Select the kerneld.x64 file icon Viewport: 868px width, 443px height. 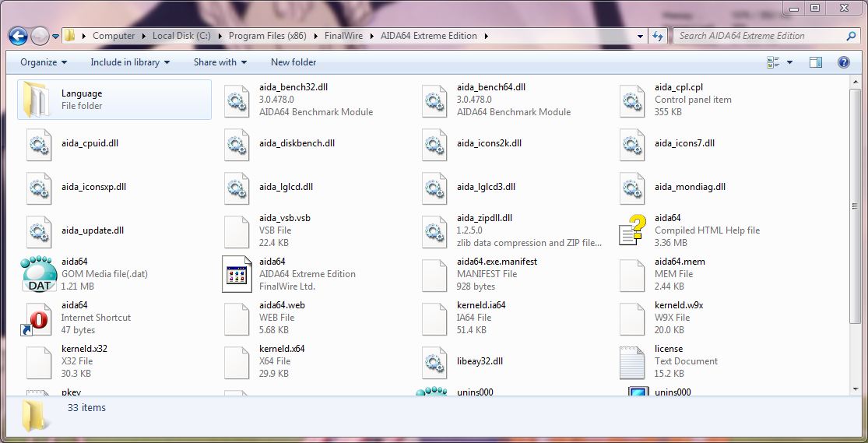[x=237, y=363]
